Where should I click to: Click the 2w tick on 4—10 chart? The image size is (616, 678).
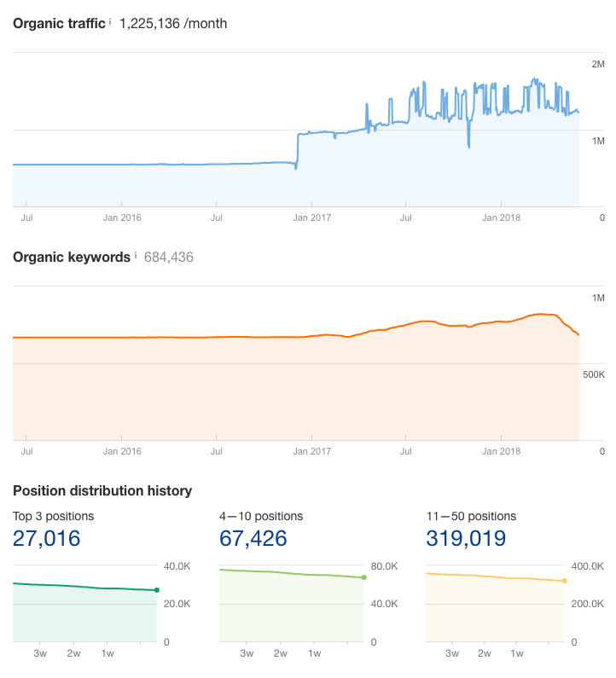(x=281, y=653)
